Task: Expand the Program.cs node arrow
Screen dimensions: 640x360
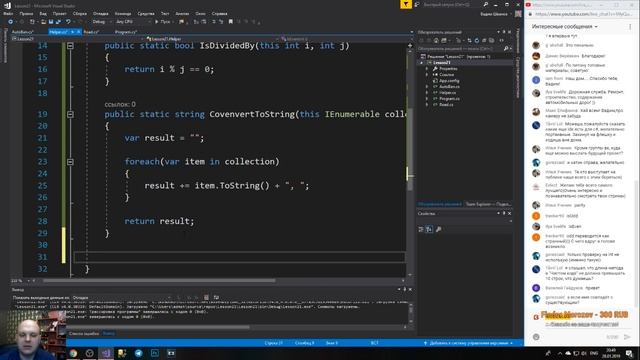Action: coord(427,99)
